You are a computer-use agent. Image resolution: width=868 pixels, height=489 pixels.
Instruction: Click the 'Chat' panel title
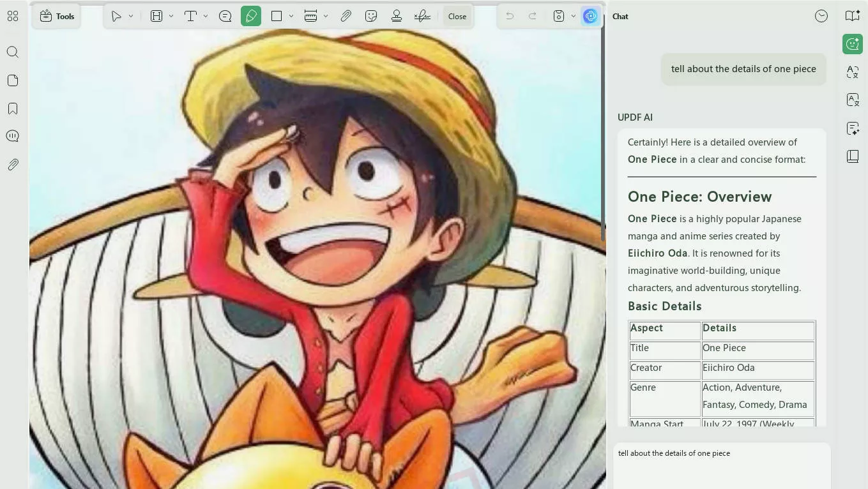(x=620, y=17)
